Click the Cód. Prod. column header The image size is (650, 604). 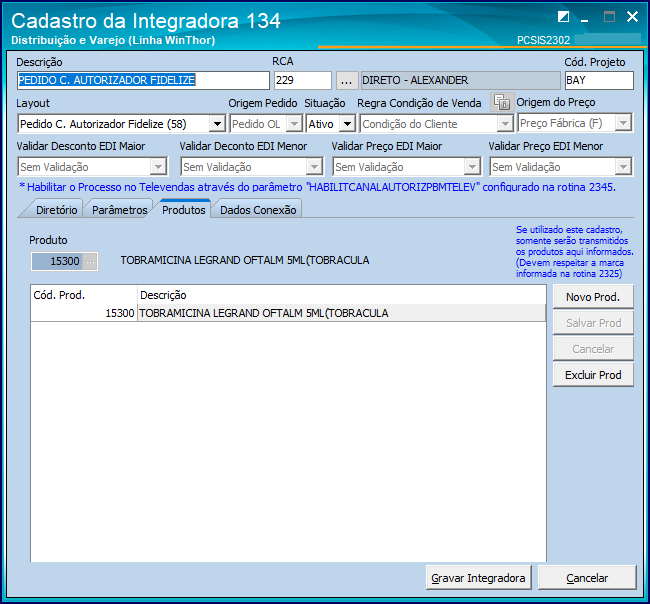click(84, 295)
